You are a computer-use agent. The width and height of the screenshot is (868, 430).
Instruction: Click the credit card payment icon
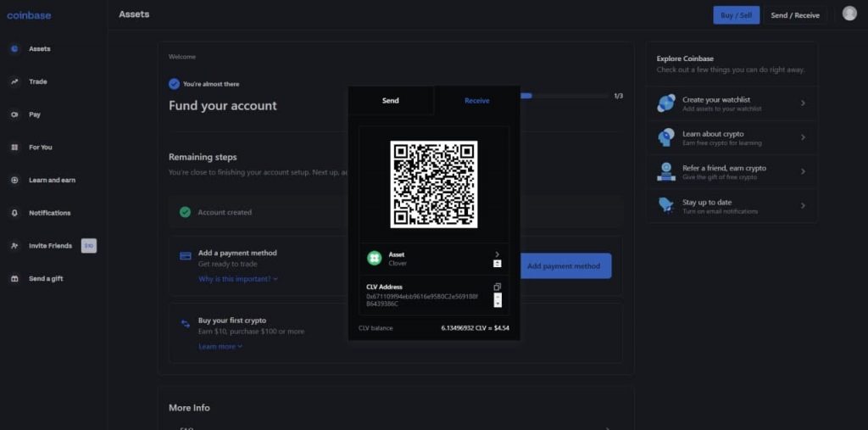186,256
